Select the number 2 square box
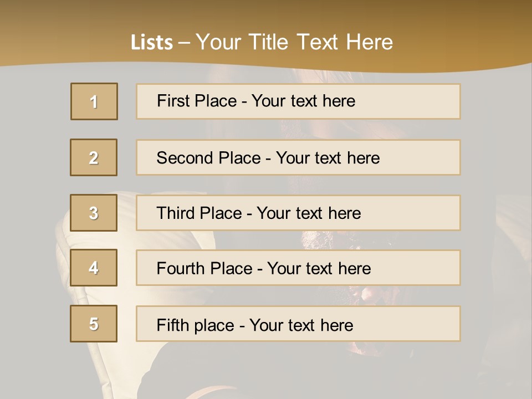 [94, 157]
